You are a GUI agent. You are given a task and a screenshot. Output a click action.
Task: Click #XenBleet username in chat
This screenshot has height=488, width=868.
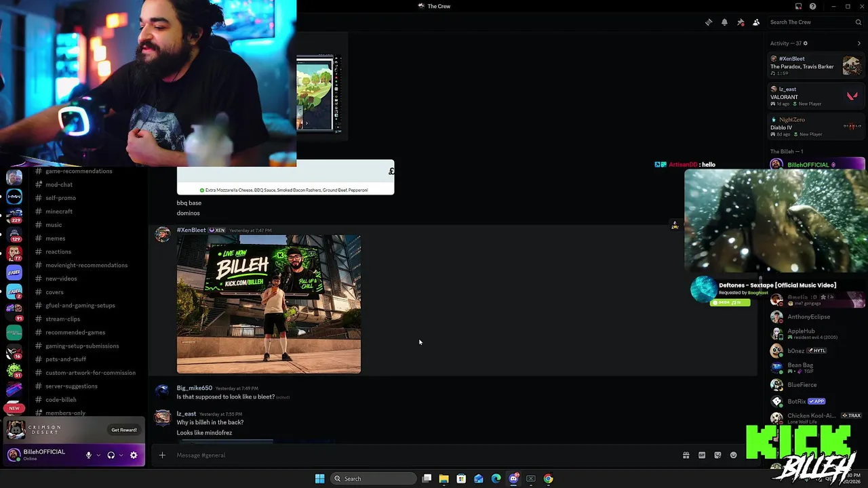[x=191, y=230]
